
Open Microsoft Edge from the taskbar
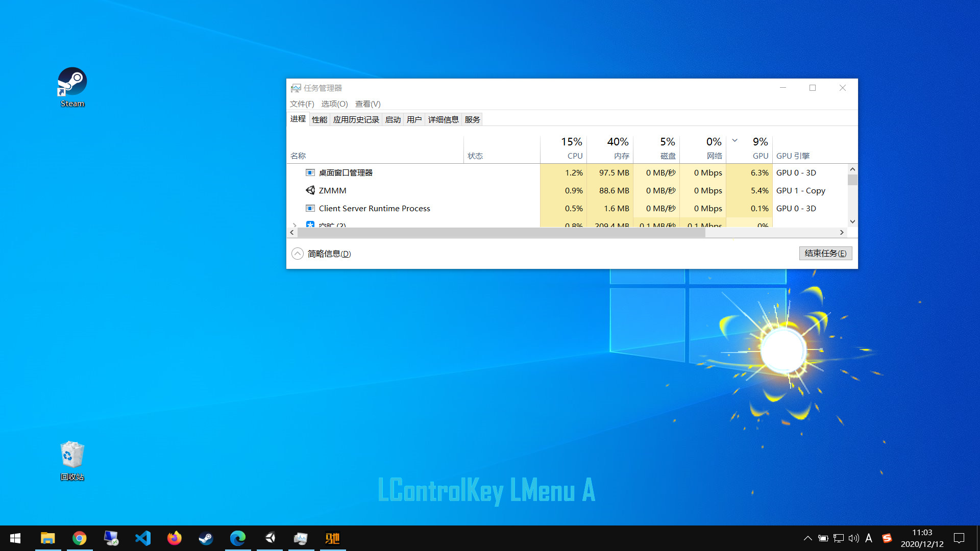point(238,538)
